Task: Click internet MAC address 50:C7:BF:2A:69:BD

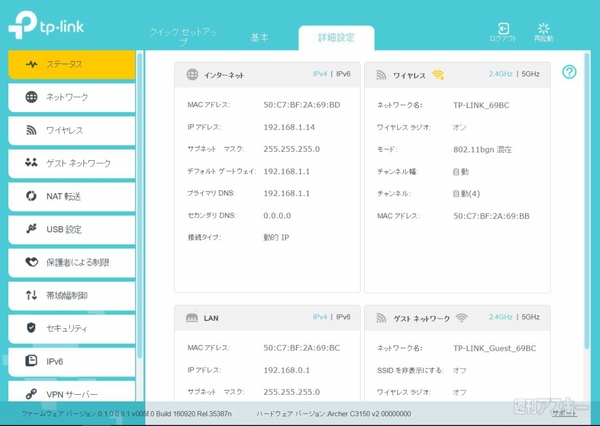Action: (x=302, y=105)
